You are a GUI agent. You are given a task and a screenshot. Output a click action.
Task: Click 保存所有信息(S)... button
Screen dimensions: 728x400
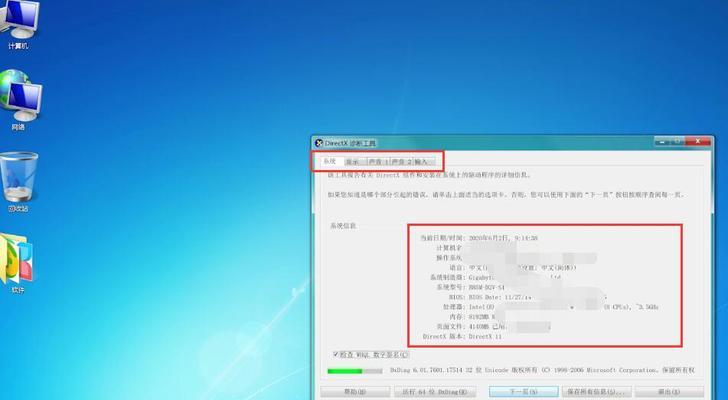[597, 392]
